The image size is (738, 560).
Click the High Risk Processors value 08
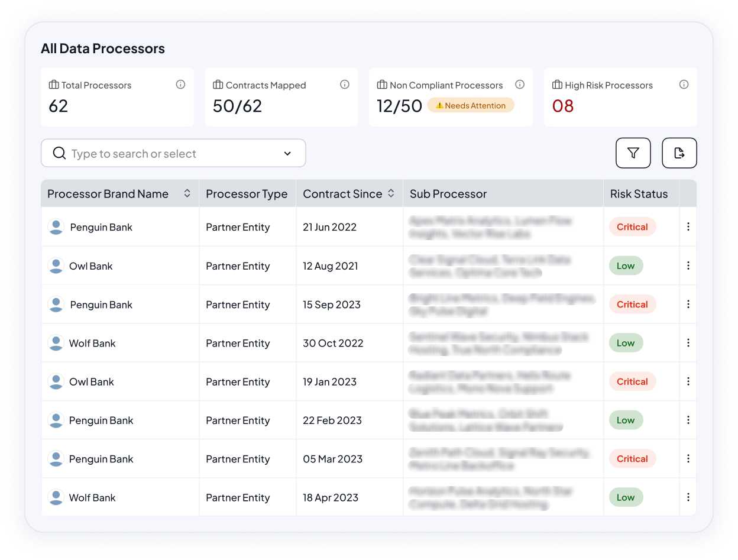coord(563,106)
